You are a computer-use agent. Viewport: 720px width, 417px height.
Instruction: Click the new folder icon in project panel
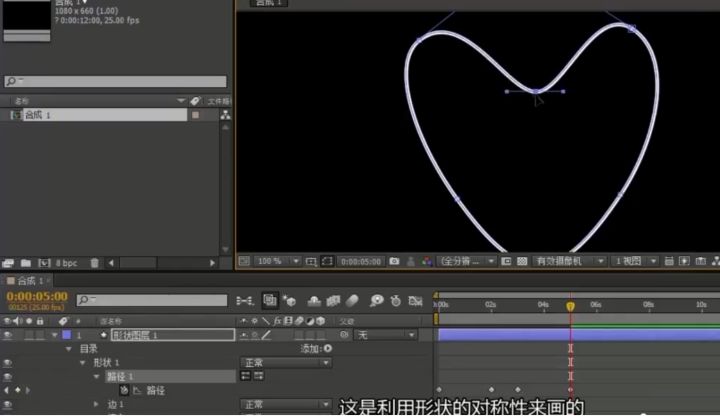tap(25, 262)
